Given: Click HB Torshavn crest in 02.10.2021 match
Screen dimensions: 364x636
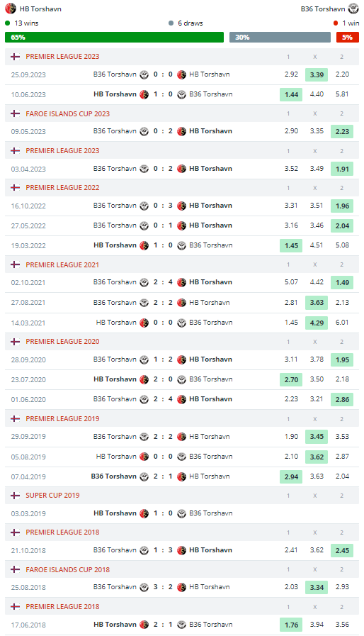Looking at the screenshot, I should click(x=181, y=282).
